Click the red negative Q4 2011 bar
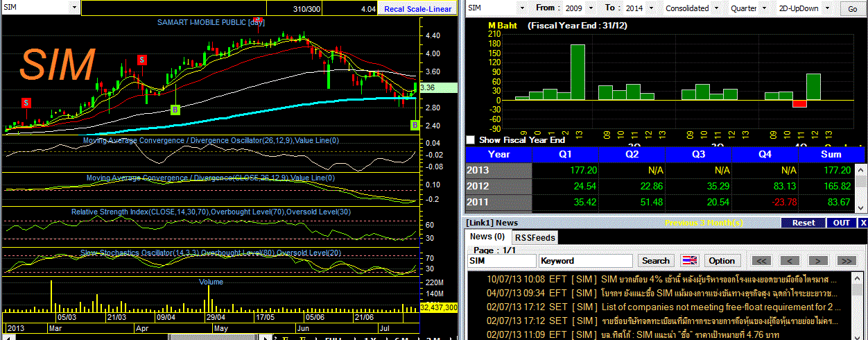This screenshot has width=868, height=340. (799, 103)
